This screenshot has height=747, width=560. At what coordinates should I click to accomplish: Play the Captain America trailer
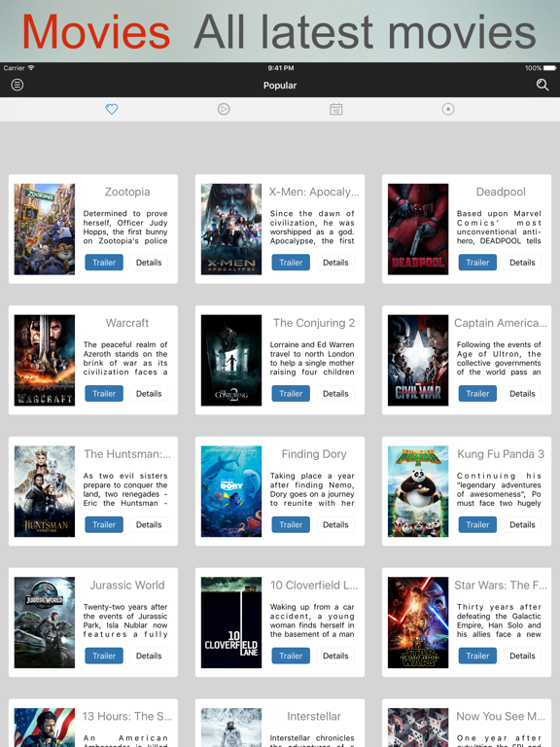point(477,394)
